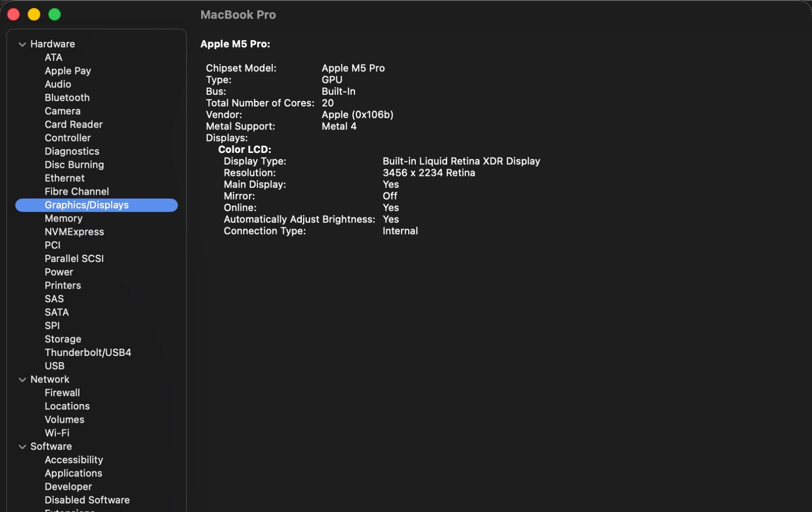Select ATA in the sidebar
This screenshot has height=512, width=812.
[53, 57]
